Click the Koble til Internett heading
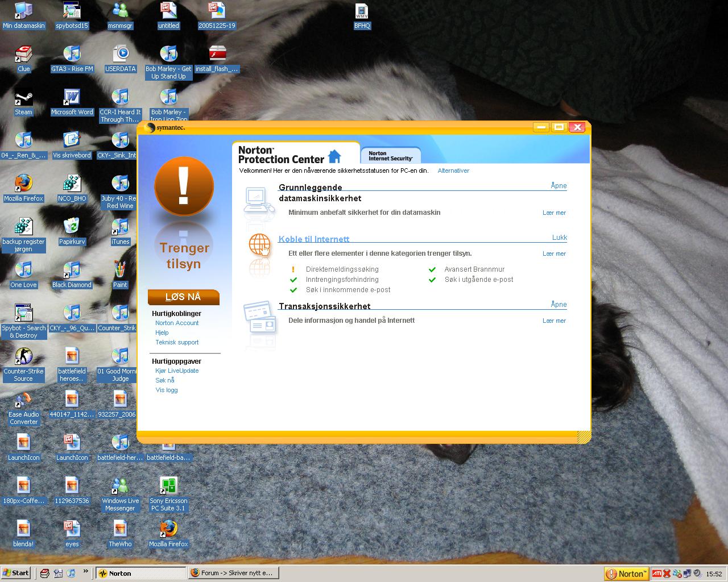 [x=314, y=239]
